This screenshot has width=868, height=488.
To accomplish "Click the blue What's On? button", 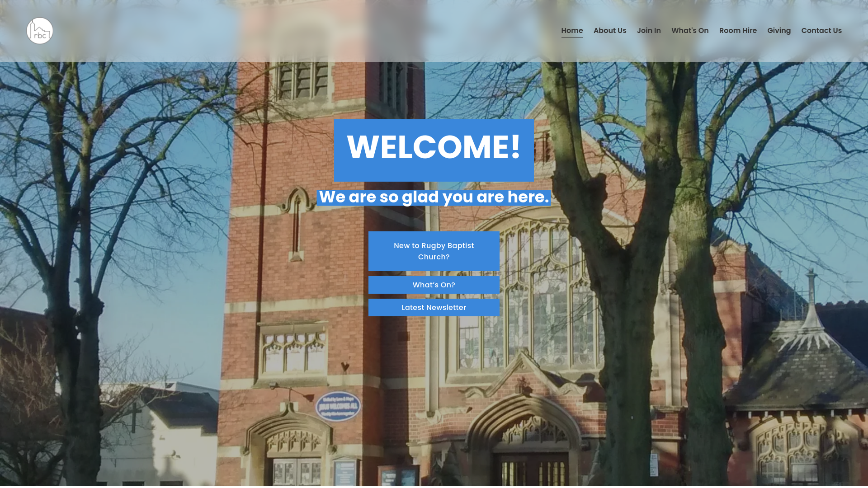I will [x=434, y=285].
